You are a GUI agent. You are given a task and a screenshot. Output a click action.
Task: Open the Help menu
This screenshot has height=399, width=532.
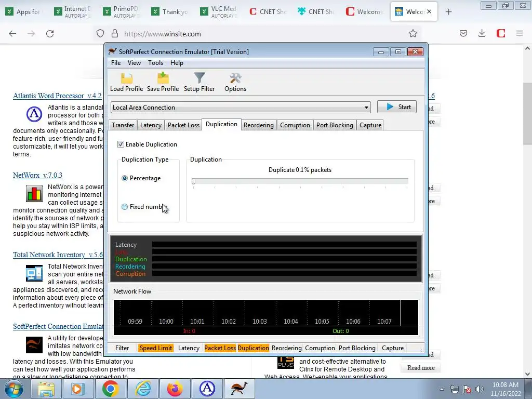pos(177,63)
